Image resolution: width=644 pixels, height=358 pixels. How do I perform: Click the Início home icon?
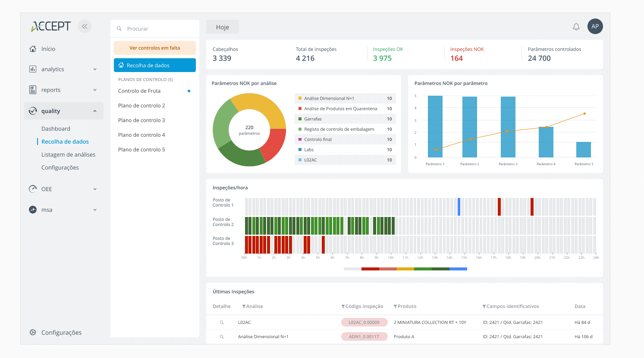33,49
